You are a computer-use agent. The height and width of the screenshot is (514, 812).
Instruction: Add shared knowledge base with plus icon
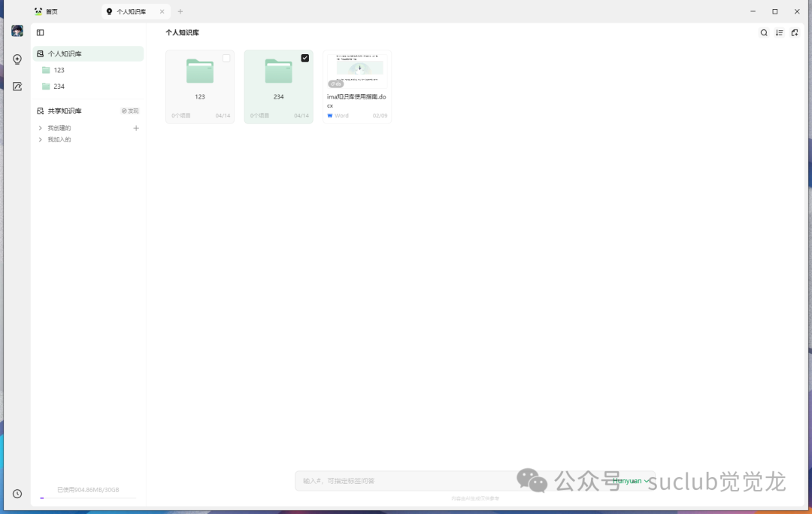pyautogui.click(x=136, y=128)
